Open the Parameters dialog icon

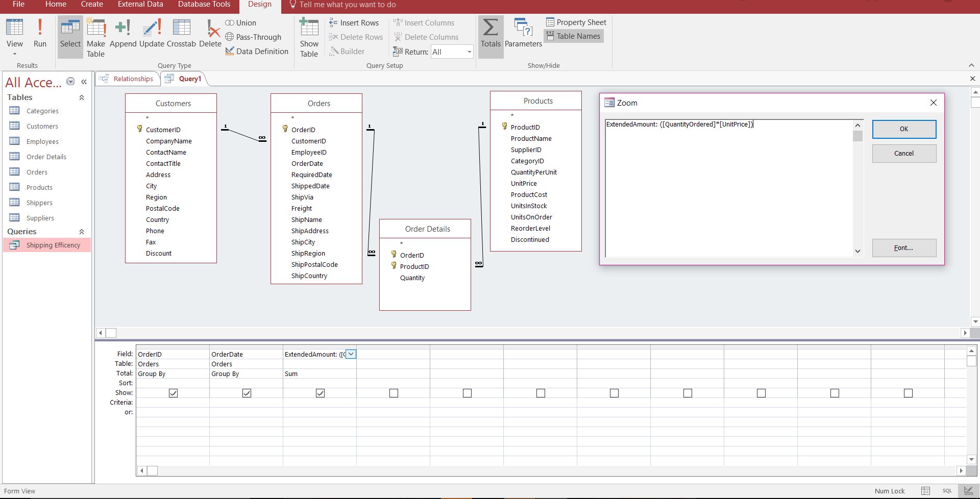(x=523, y=33)
